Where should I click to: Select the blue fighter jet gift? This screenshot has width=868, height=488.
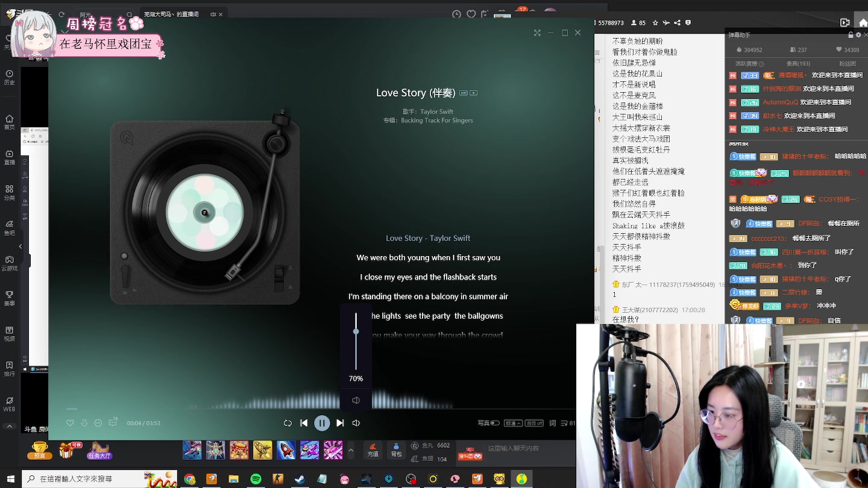(x=192, y=450)
